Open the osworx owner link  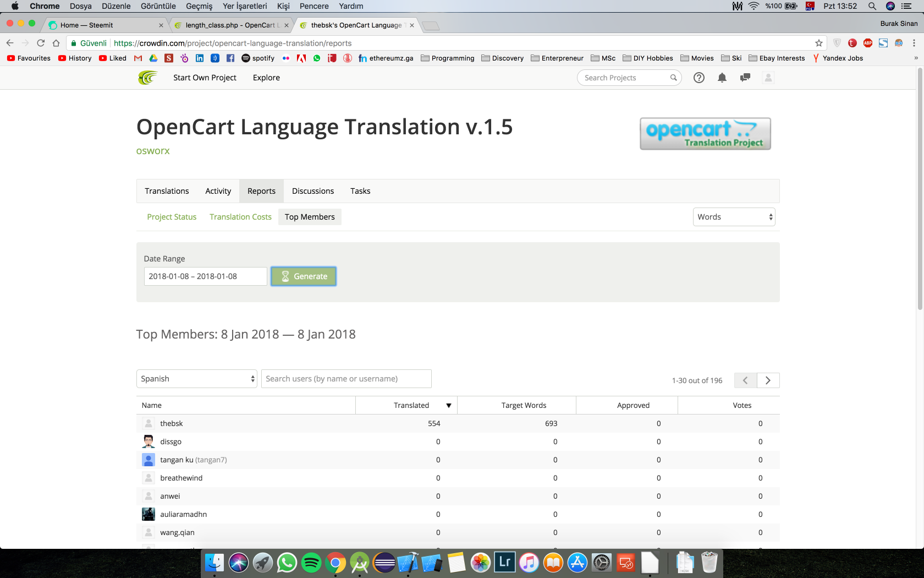coord(153,151)
